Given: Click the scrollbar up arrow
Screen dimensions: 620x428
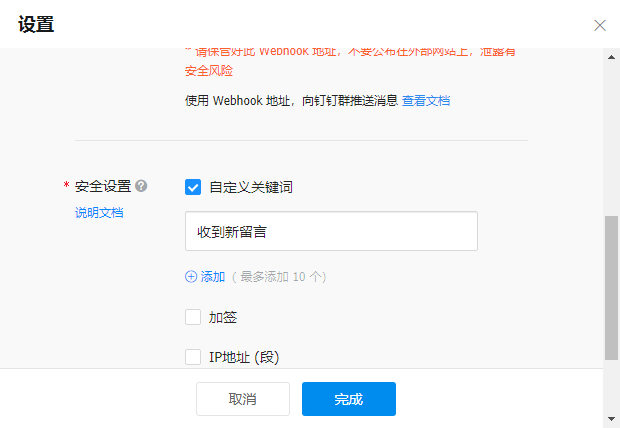Looking at the screenshot, I should click(x=611, y=57).
